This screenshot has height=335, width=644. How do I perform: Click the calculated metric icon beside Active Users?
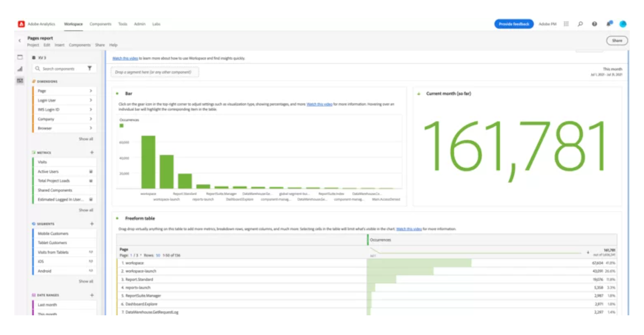[x=91, y=172]
